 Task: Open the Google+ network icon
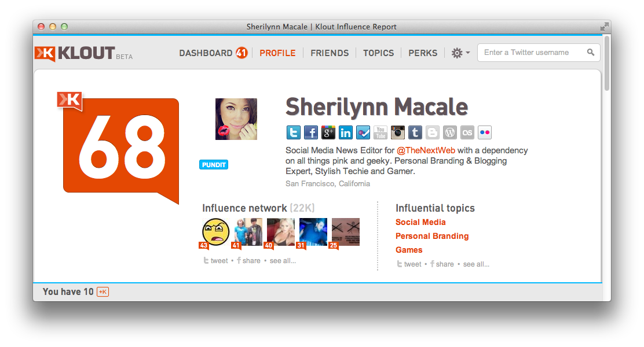pos(328,132)
